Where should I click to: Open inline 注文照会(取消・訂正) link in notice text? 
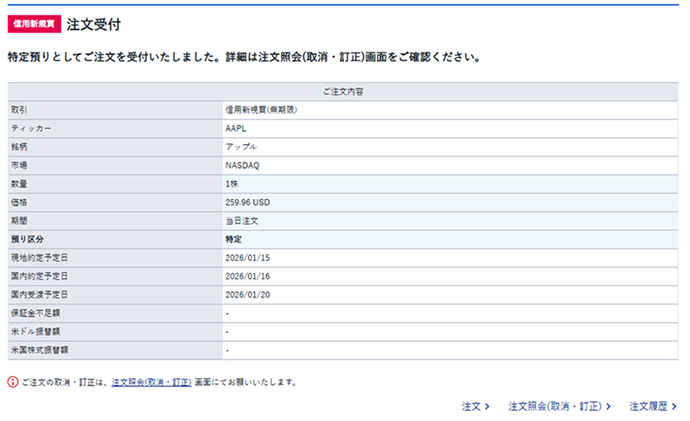(x=151, y=382)
